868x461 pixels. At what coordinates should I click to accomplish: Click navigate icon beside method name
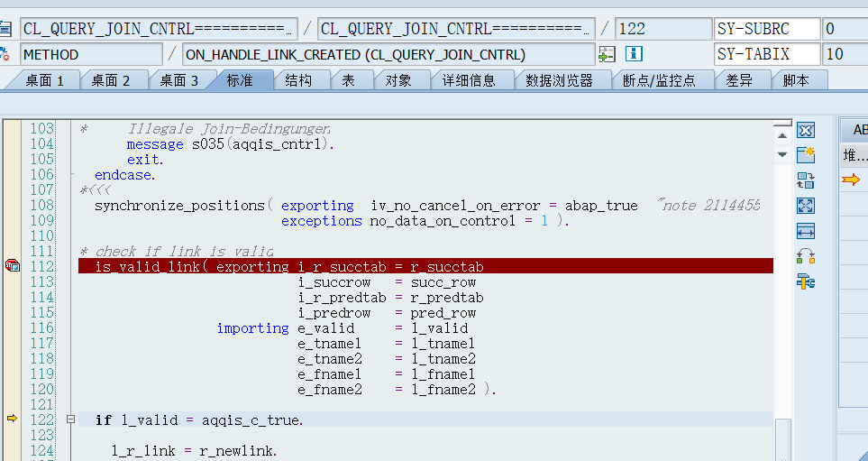(x=607, y=54)
